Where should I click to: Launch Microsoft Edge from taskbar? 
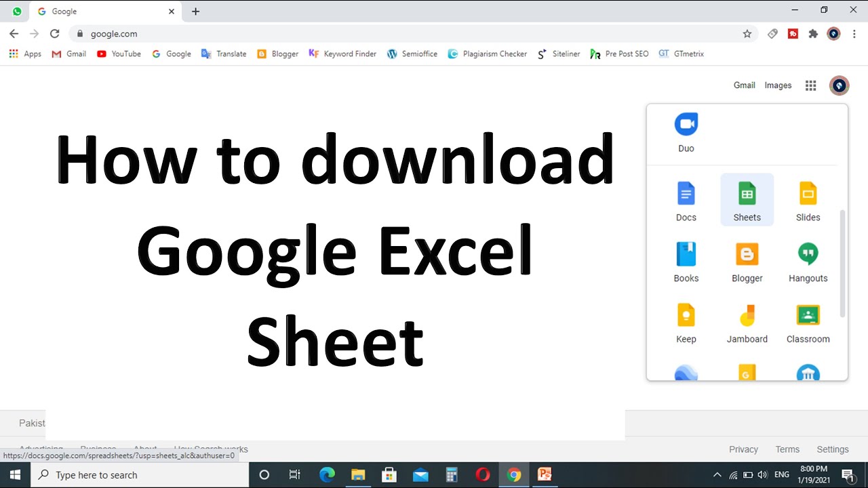[327, 474]
